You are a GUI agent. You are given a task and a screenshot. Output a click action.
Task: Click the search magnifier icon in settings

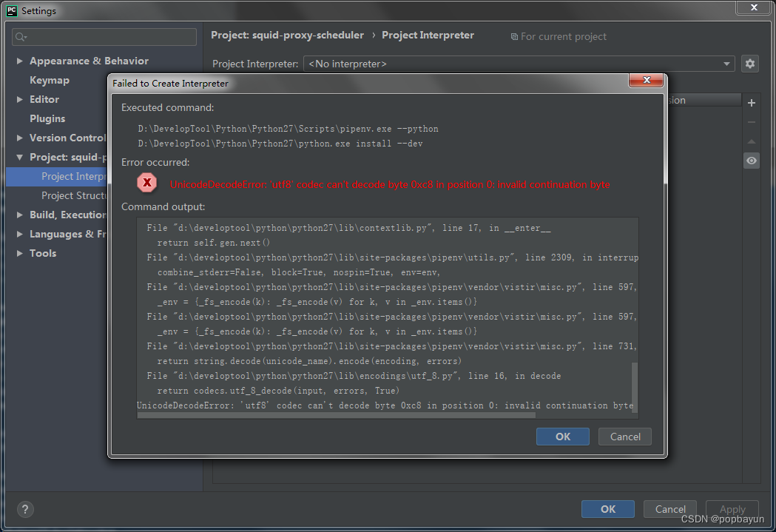click(21, 37)
